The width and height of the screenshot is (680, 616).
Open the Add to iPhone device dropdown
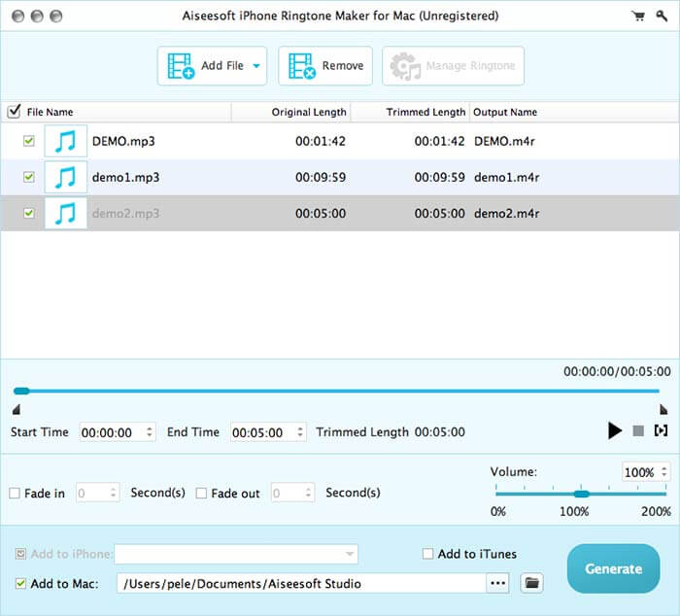[x=236, y=554]
